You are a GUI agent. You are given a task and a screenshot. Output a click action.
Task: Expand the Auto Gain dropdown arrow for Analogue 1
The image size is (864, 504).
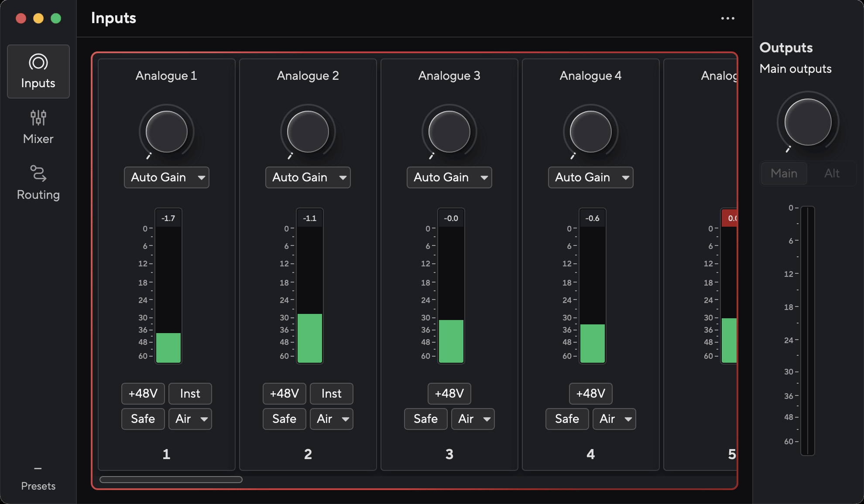click(x=201, y=177)
